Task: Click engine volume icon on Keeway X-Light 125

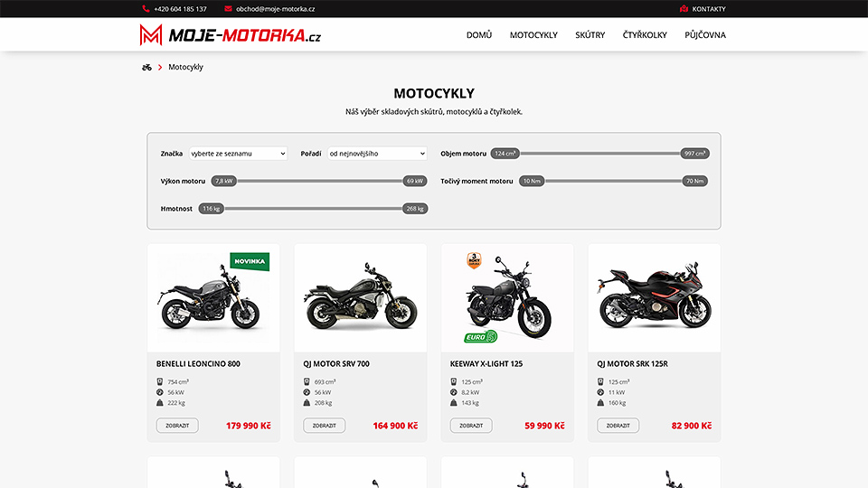Action: pyautogui.click(x=453, y=381)
